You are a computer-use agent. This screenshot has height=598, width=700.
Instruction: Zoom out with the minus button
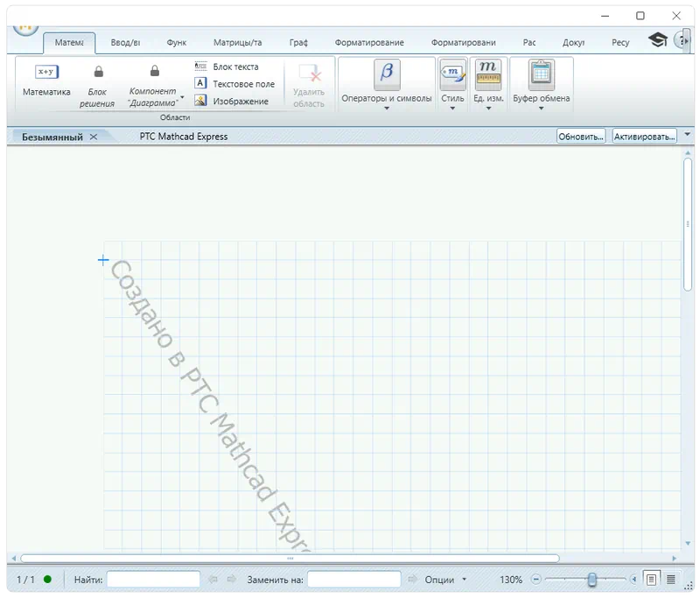click(536, 580)
